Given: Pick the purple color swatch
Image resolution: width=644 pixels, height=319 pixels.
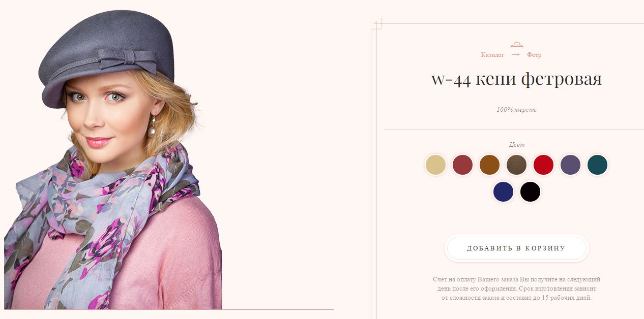Looking at the screenshot, I should [x=570, y=165].
